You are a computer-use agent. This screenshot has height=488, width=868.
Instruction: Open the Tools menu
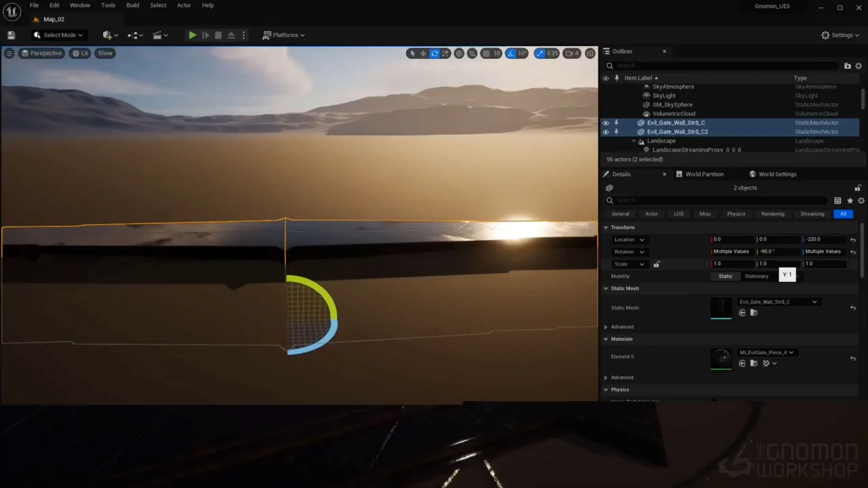tap(108, 5)
